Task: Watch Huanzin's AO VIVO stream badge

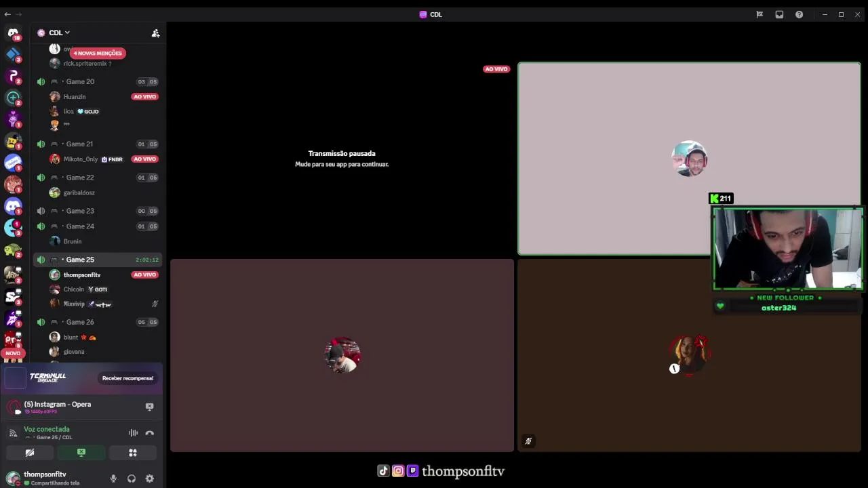Action: coord(145,97)
